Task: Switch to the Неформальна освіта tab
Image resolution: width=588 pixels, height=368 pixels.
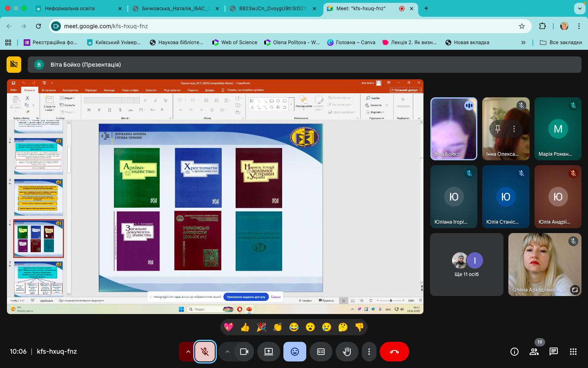Action: [70, 8]
